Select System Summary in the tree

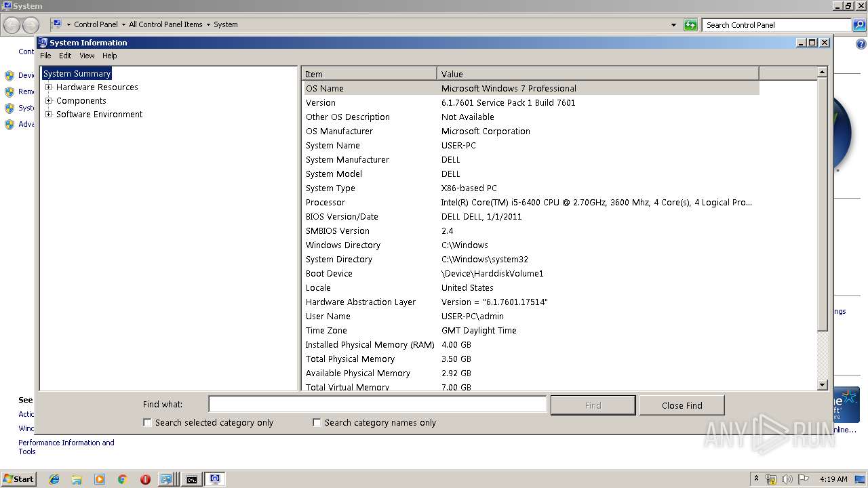77,73
